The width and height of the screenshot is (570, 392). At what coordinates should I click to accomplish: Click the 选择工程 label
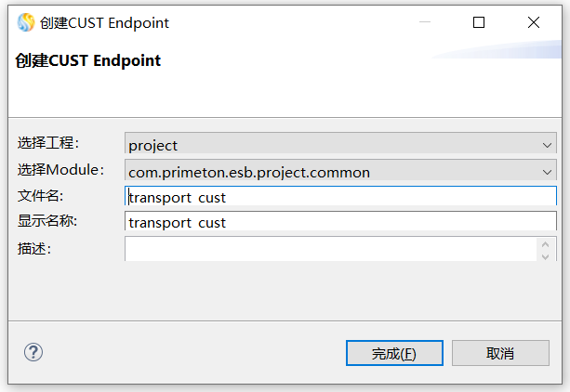(x=48, y=143)
